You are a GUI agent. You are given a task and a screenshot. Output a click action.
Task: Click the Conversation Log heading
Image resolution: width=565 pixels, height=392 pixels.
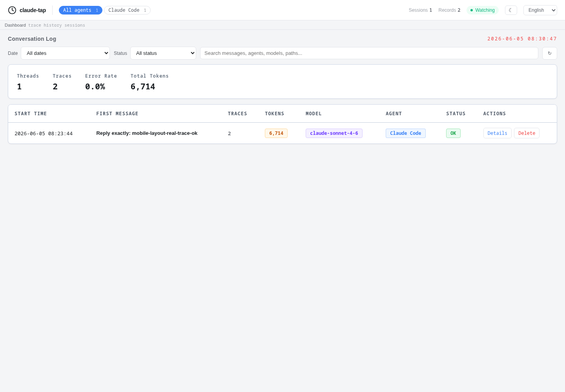tap(32, 39)
